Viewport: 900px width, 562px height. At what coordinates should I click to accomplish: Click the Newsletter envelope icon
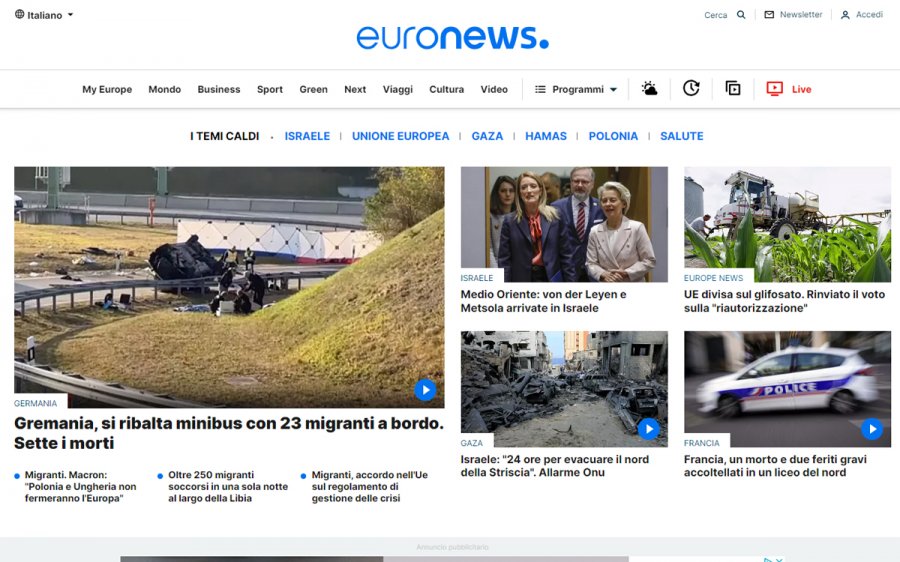click(769, 15)
